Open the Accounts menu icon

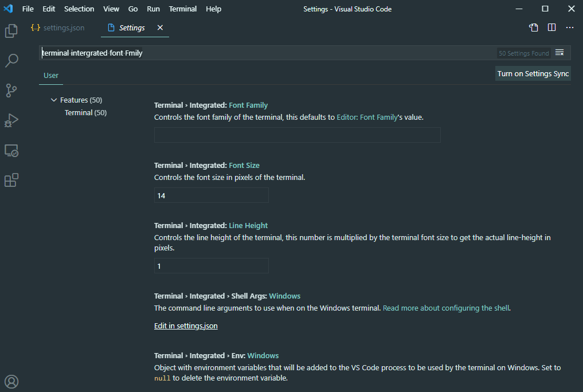tap(11, 382)
